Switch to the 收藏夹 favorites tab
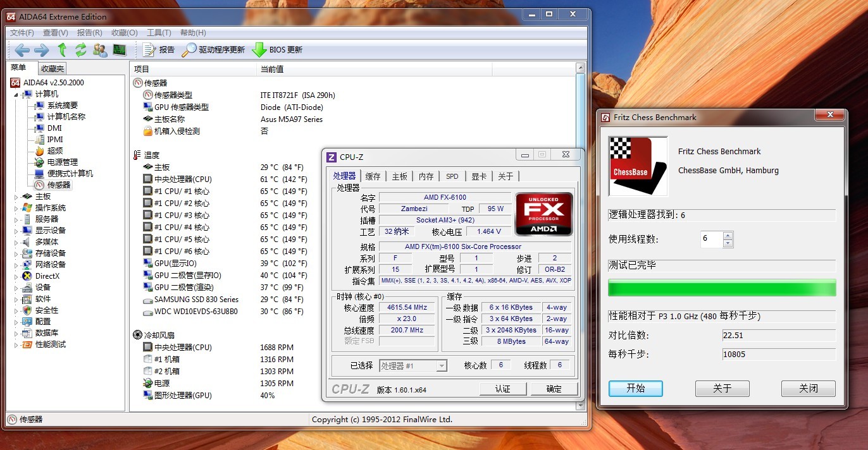This screenshot has height=450, width=868. coord(53,69)
